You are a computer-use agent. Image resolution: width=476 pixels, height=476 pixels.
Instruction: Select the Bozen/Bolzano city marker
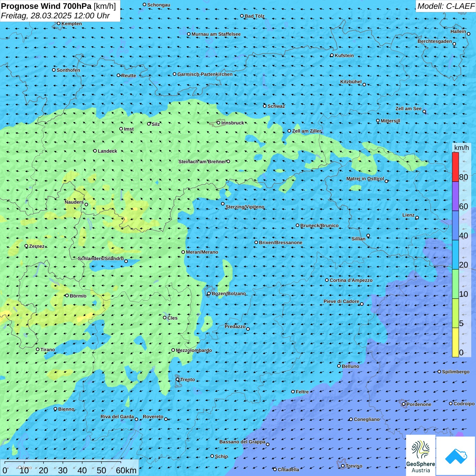pos(209,293)
